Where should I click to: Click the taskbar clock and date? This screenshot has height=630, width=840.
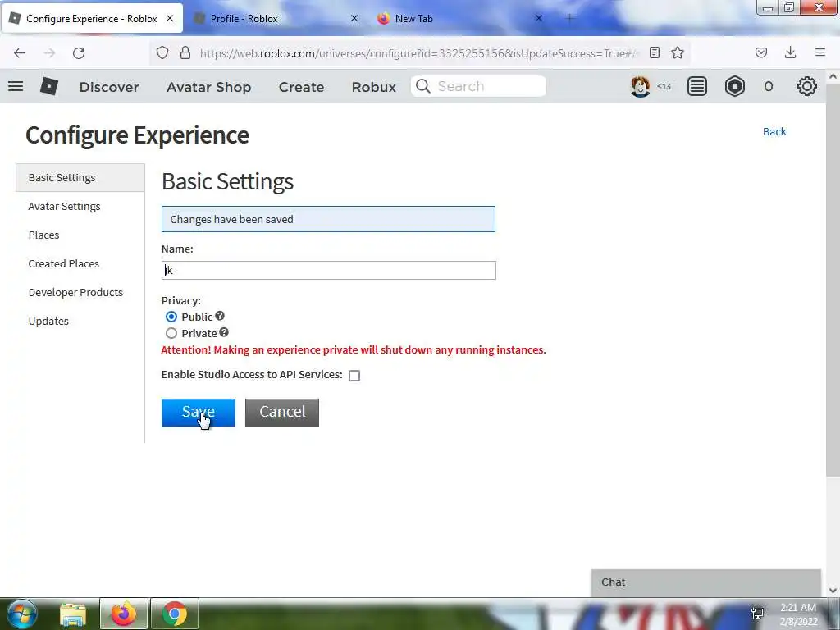(798, 614)
